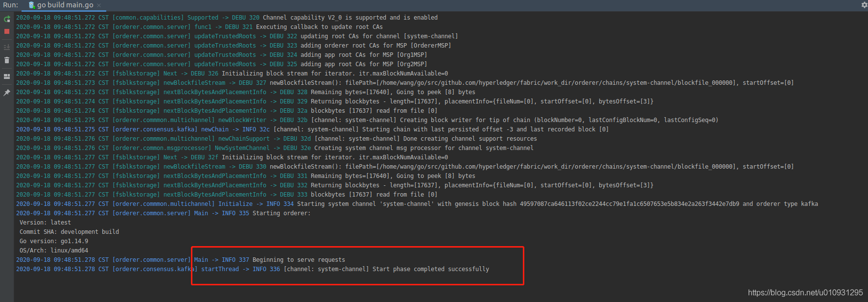Click line 'updating root CAs for channel [system-channel]'

click(x=237, y=36)
